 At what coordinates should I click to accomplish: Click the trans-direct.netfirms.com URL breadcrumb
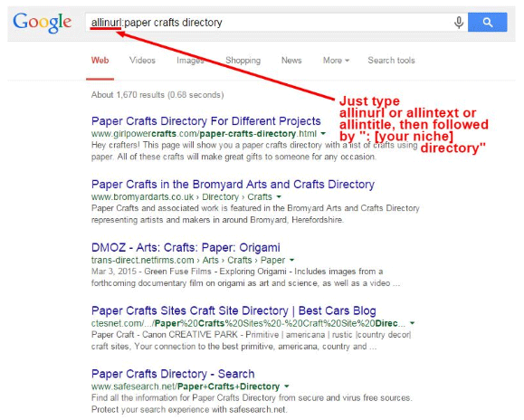point(188,260)
